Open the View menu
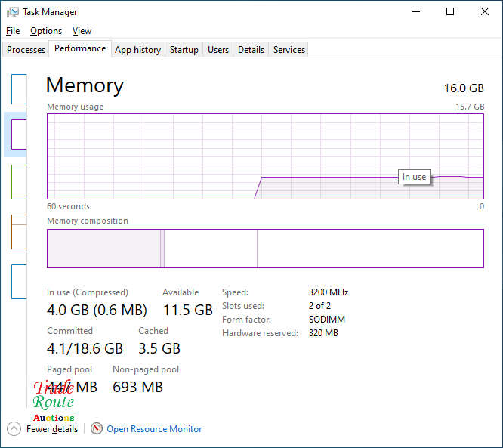The width and height of the screenshot is (503, 448). 82,31
